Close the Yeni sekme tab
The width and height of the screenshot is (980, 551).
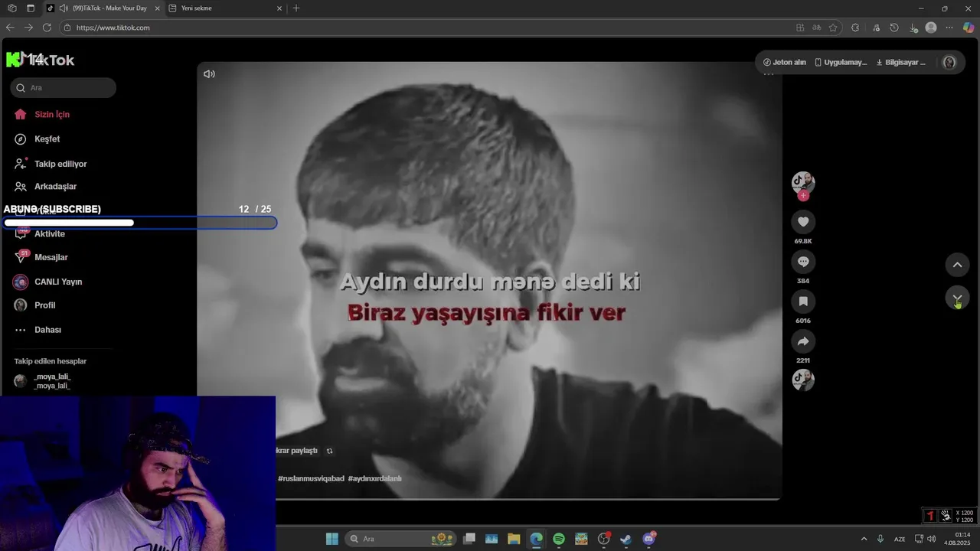(x=279, y=8)
